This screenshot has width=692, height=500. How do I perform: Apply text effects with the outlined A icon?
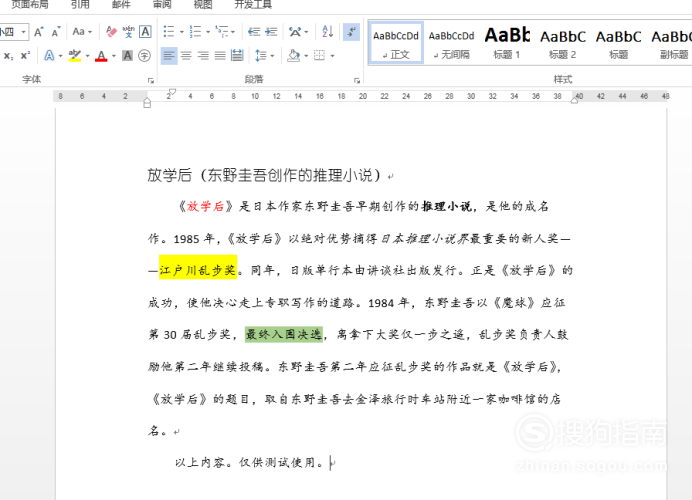49,56
